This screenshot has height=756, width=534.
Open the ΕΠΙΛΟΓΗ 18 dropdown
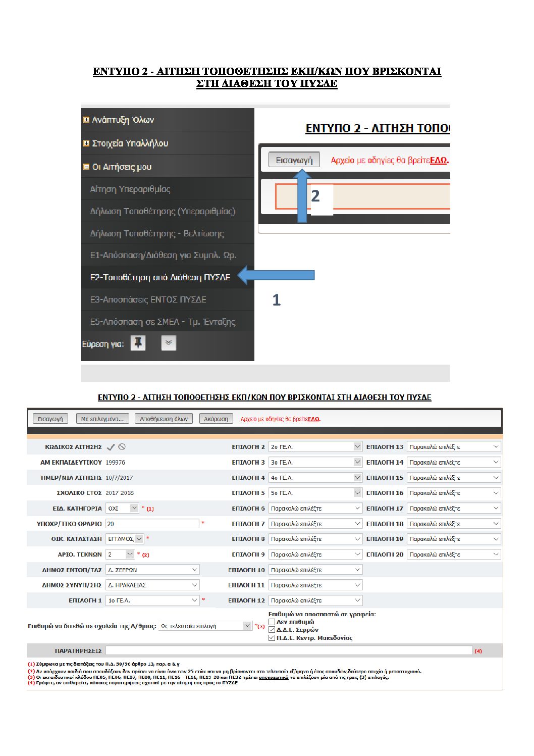[x=454, y=524]
